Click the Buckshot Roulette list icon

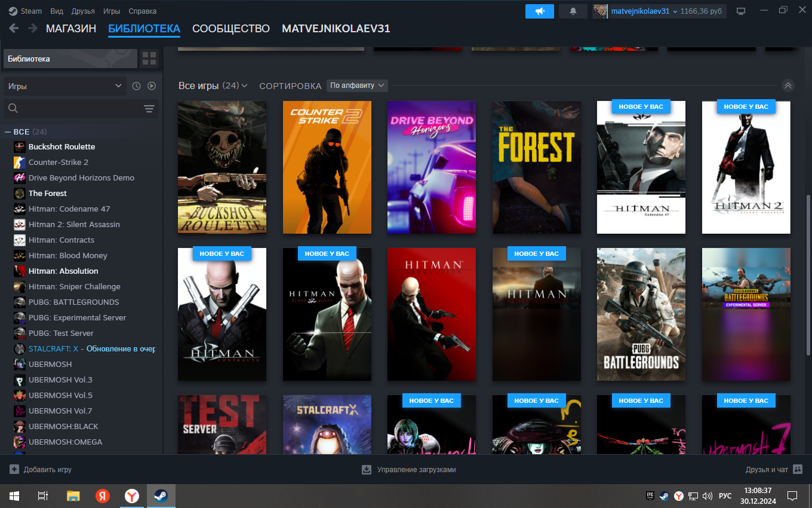pos(19,146)
